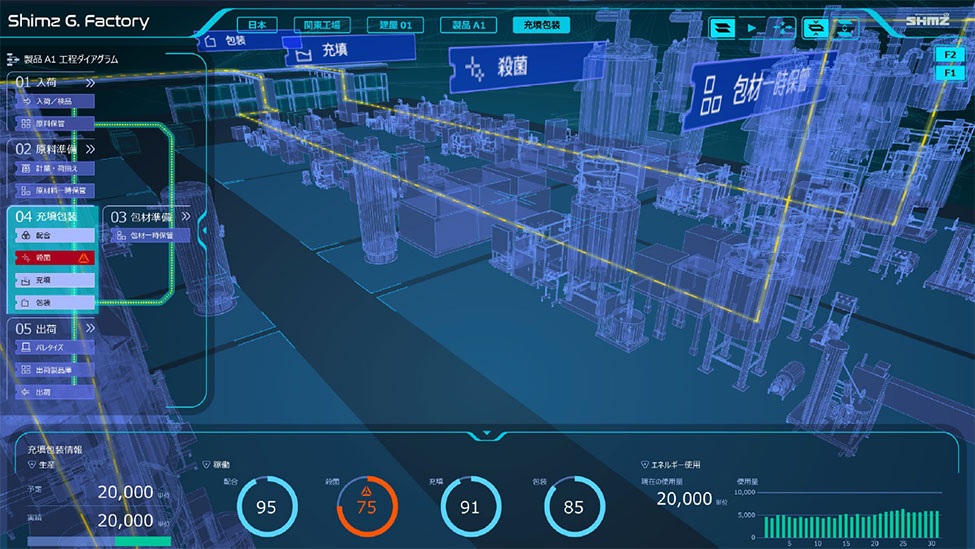
Task: Collapse the bottom info panel arrow
Action: coord(487,433)
